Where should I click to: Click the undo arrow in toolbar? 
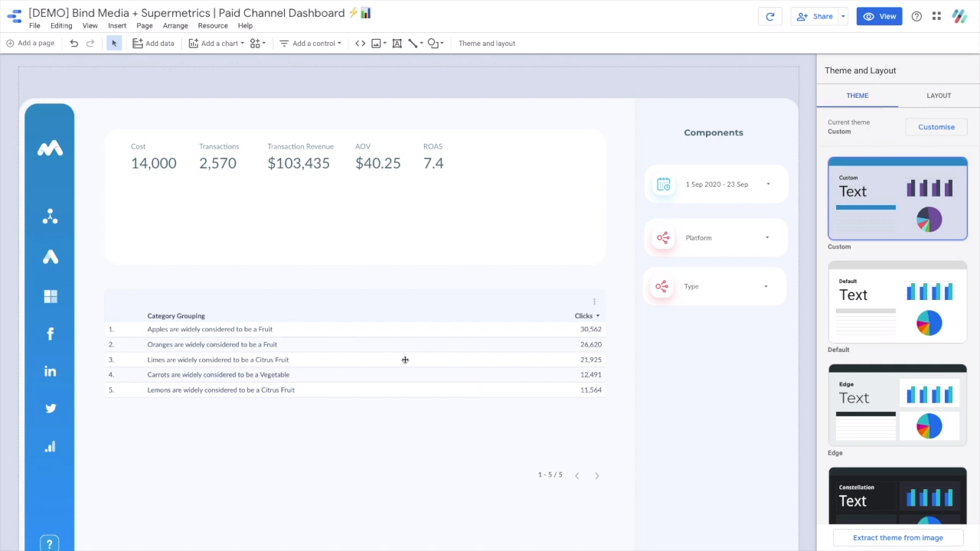[74, 44]
